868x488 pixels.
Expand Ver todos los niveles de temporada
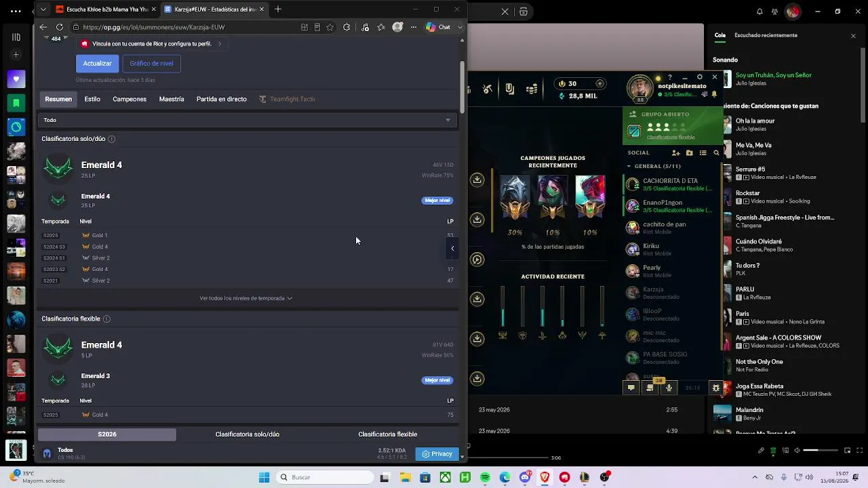pos(246,298)
